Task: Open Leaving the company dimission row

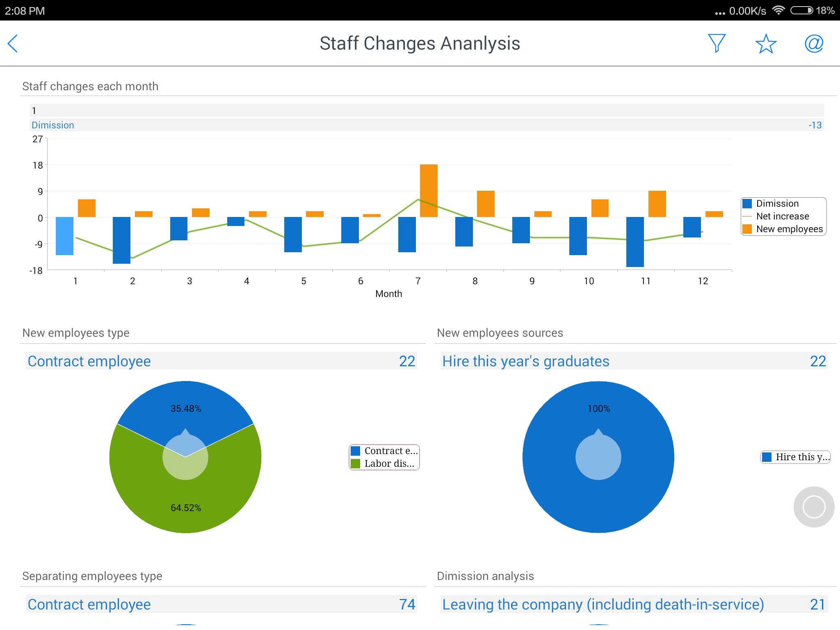Action: click(x=634, y=604)
